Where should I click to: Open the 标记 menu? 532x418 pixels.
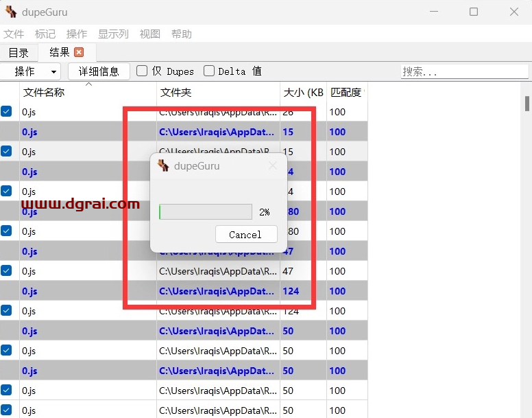coord(45,34)
